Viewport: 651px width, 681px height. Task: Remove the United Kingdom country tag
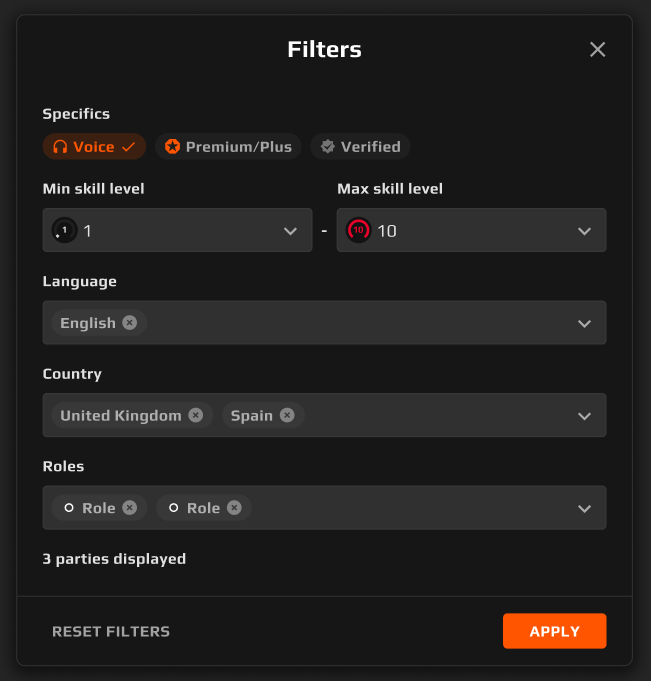[195, 415]
